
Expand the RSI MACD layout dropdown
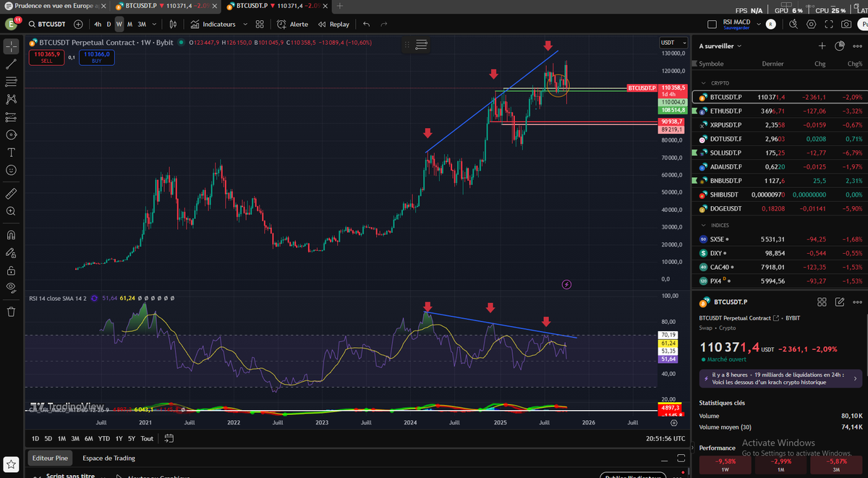pos(757,24)
